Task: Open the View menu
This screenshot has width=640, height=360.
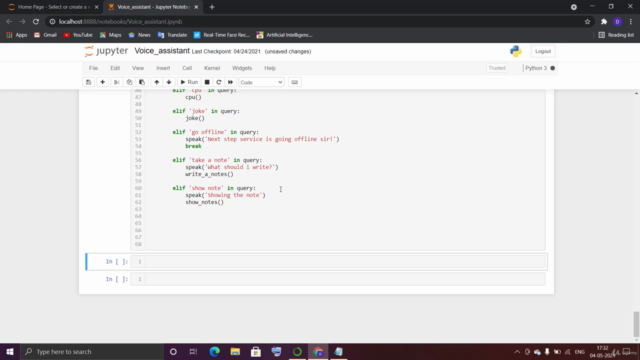Action: point(138,68)
